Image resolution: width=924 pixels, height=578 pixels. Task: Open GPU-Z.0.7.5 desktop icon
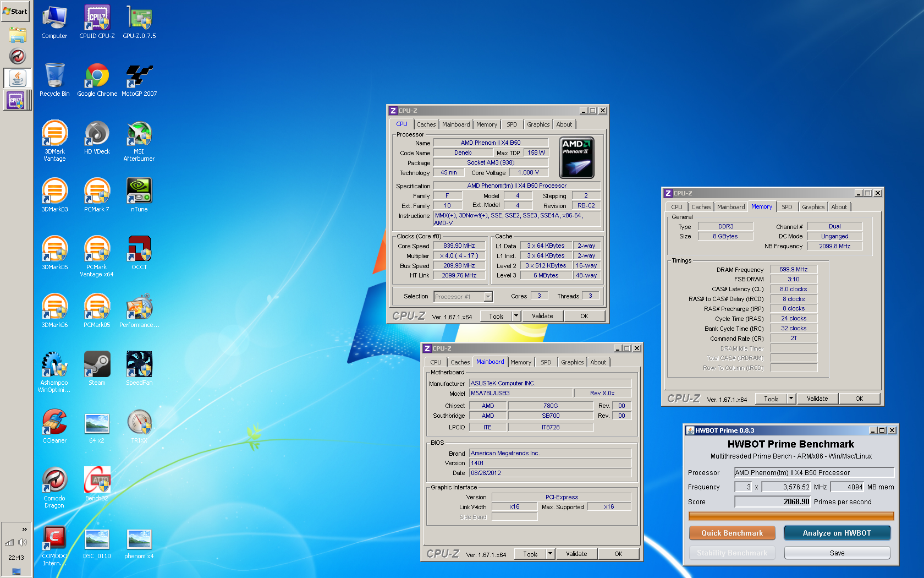(x=139, y=22)
